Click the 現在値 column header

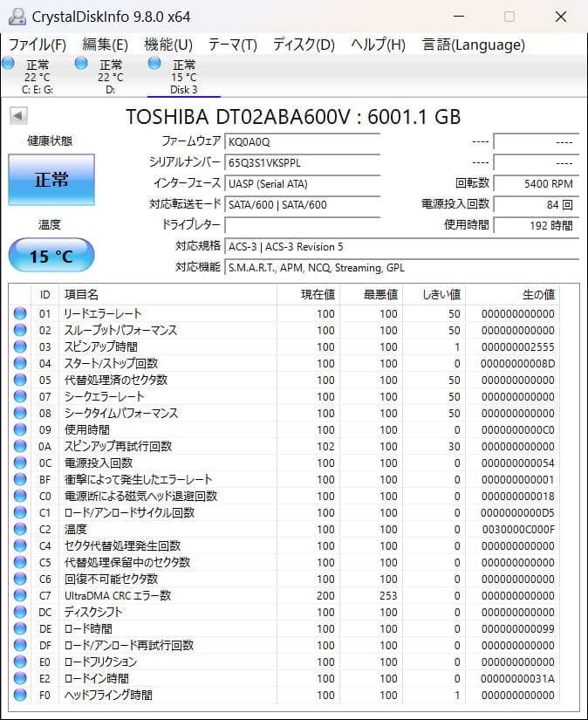pos(309,294)
